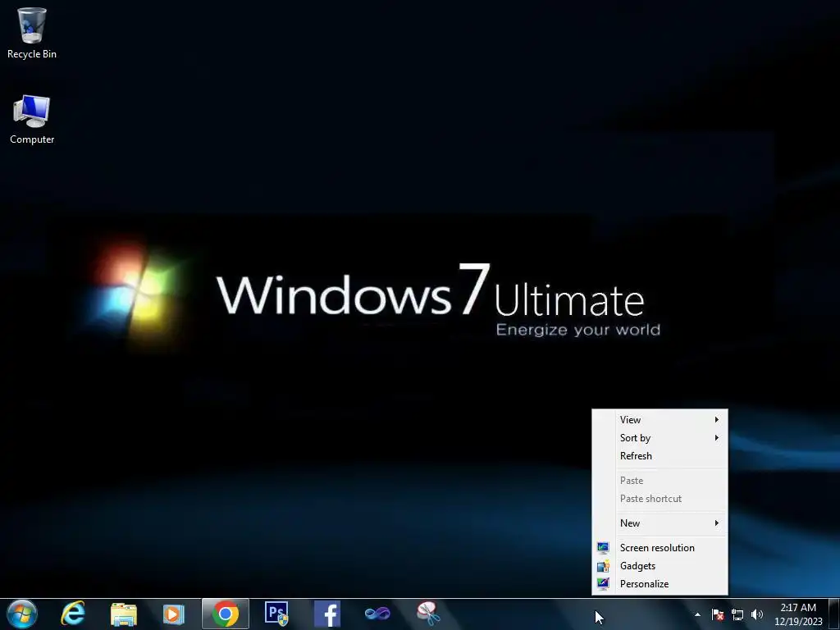Click the 12/19/2023 date text
The height and width of the screenshot is (630, 840).
pyautogui.click(x=798, y=622)
